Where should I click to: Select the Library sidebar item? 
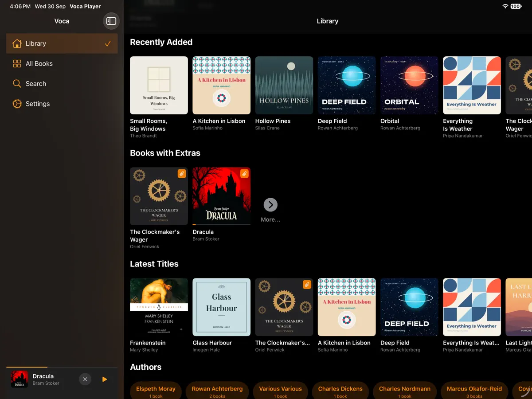coord(62,43)
